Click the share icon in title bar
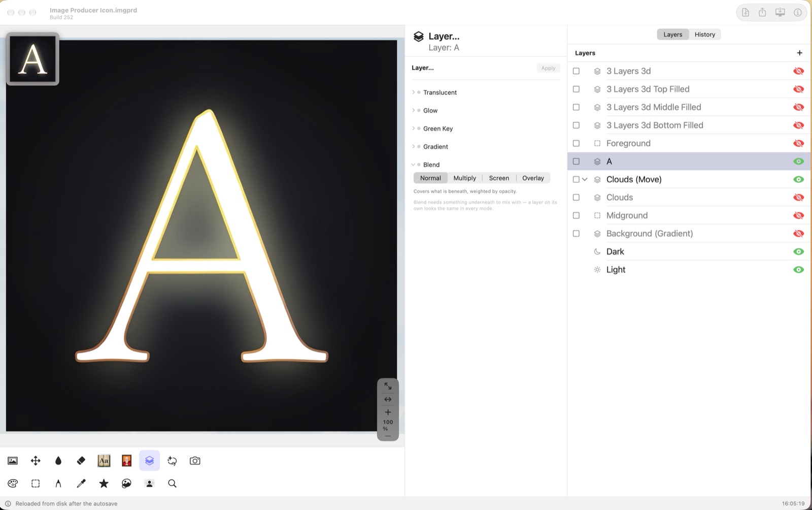Image resolution: width=812 pixels, height=510 pixels. (x=762, y=12)
